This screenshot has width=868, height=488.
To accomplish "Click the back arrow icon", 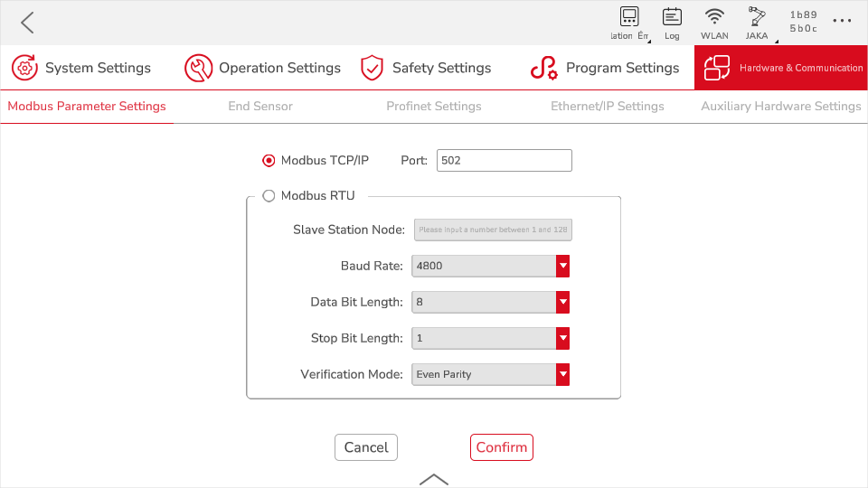I will click(27, 23).
